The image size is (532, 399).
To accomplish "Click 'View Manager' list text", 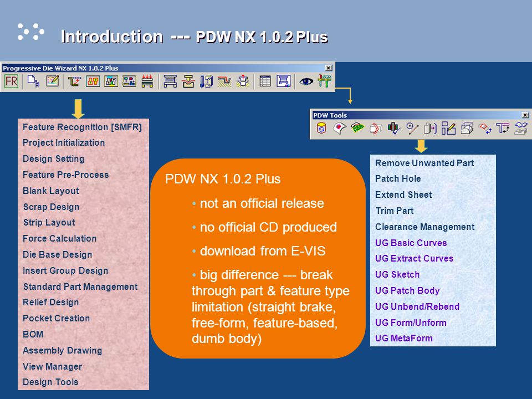I will click(53, 366).
